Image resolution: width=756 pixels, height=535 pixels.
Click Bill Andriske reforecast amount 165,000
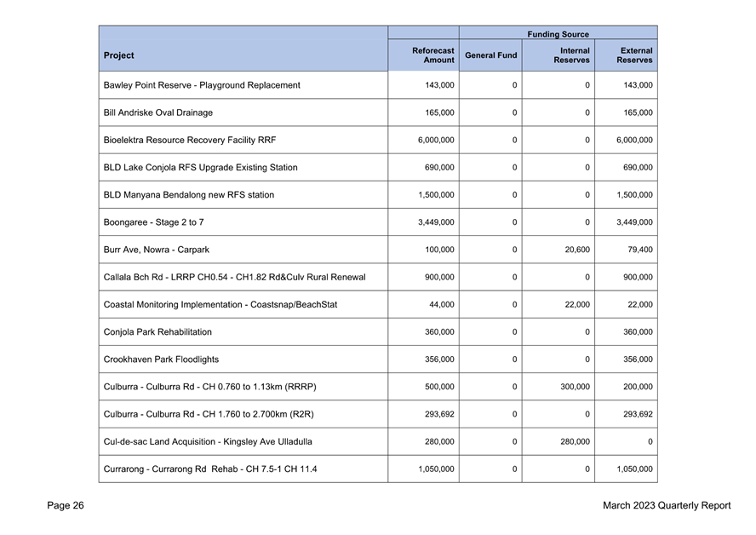point(439,113)
